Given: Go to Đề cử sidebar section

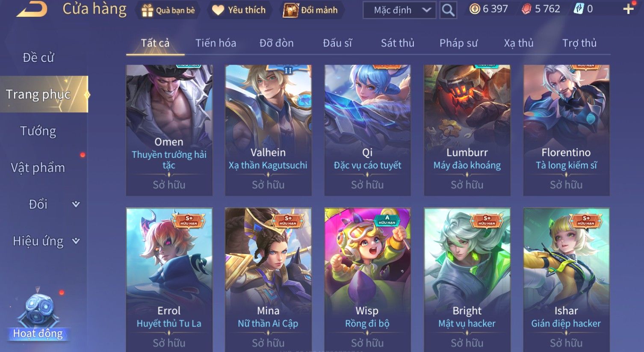Looking at the screenshot, I should point(38,57).
